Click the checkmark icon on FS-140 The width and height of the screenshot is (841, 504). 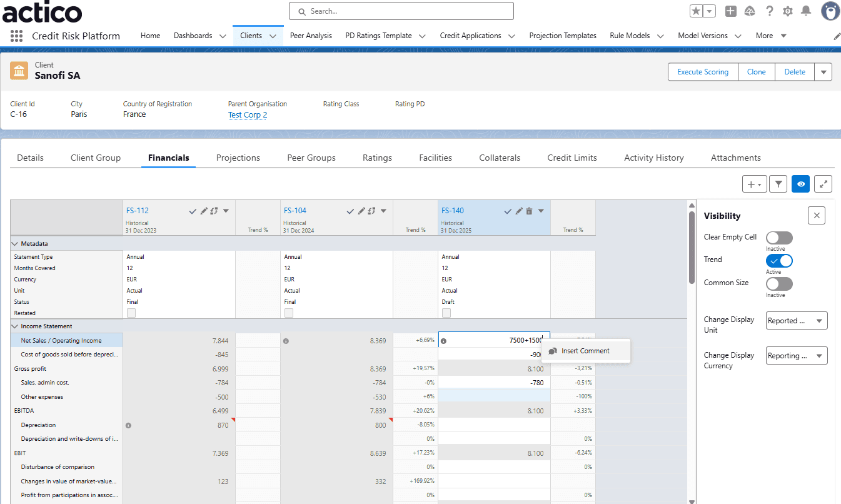[508, 211]
